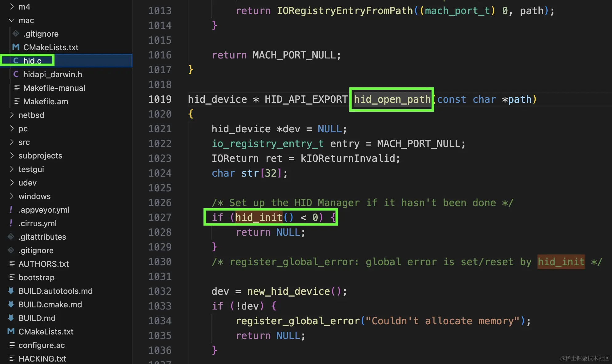Image resolution: width=612 pixels, height=364 pixels.
Task: Click the git icon beside .gitattributes
Action: pos(11,237)
